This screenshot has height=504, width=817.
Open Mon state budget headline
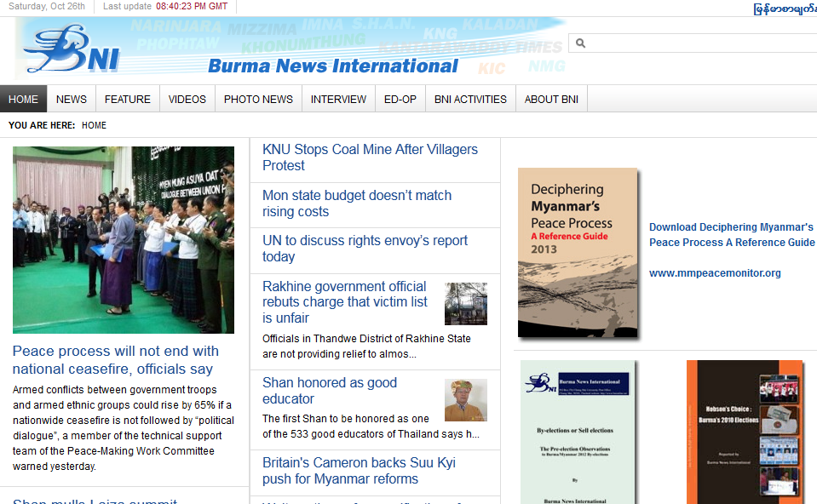[x=356, y=203]
